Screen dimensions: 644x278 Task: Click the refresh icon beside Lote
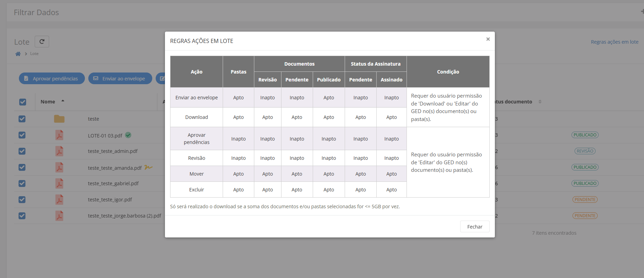[42, 42]
